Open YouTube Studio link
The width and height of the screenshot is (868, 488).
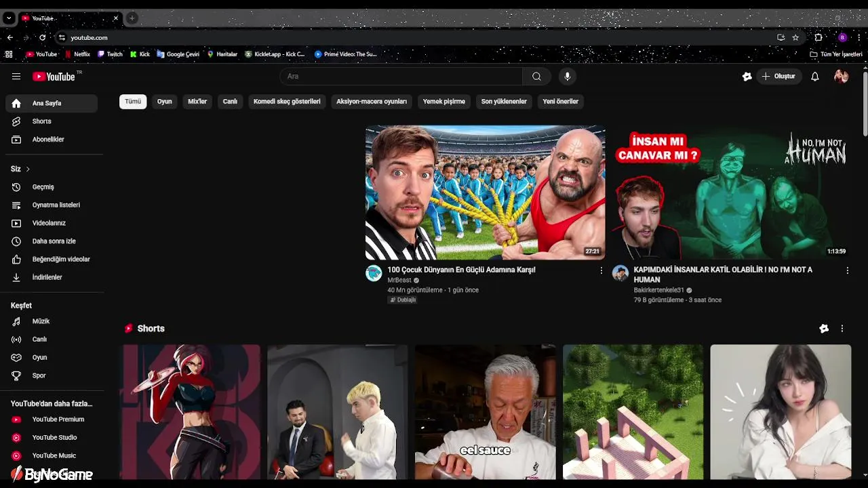[52, 438]
